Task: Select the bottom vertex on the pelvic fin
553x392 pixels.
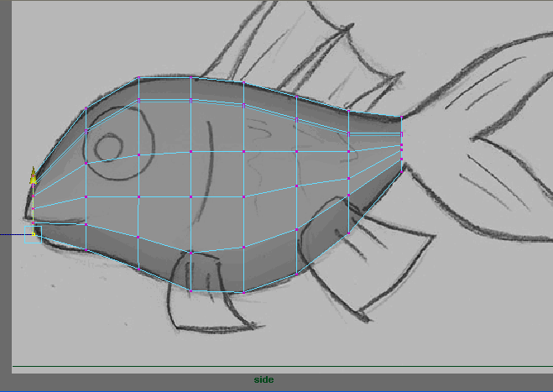Action: click(190, 290)
